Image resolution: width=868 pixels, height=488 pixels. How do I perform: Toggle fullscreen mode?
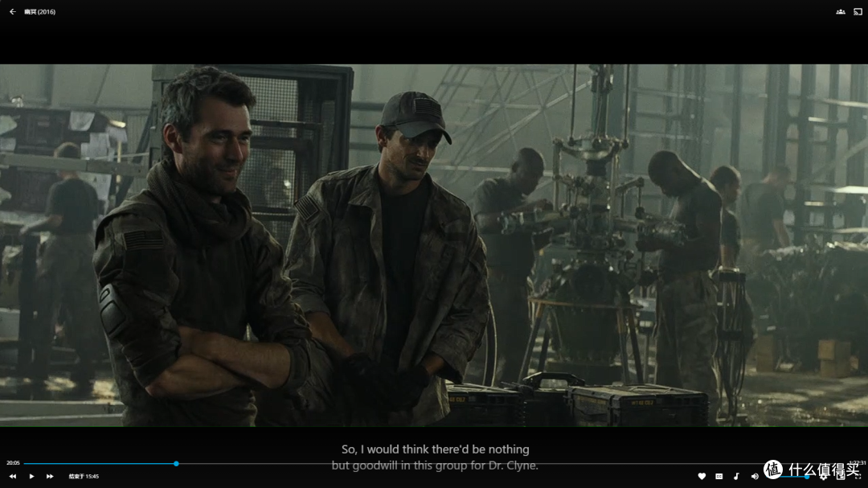(858, 477)
